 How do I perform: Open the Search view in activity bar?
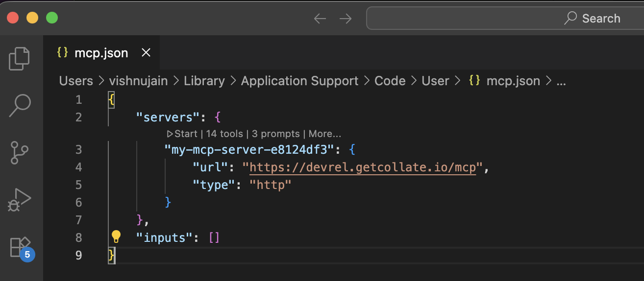click(20, 105)
